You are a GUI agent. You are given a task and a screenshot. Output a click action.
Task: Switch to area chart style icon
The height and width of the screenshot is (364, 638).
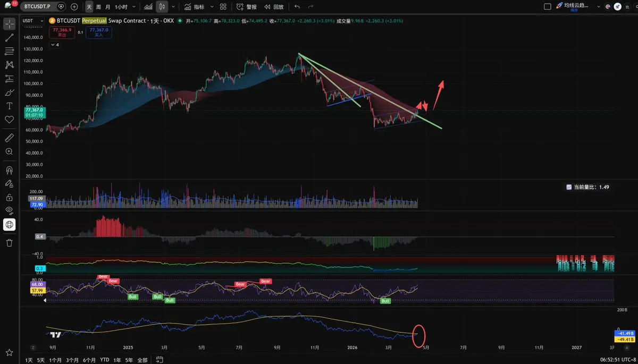pos(148,7)
